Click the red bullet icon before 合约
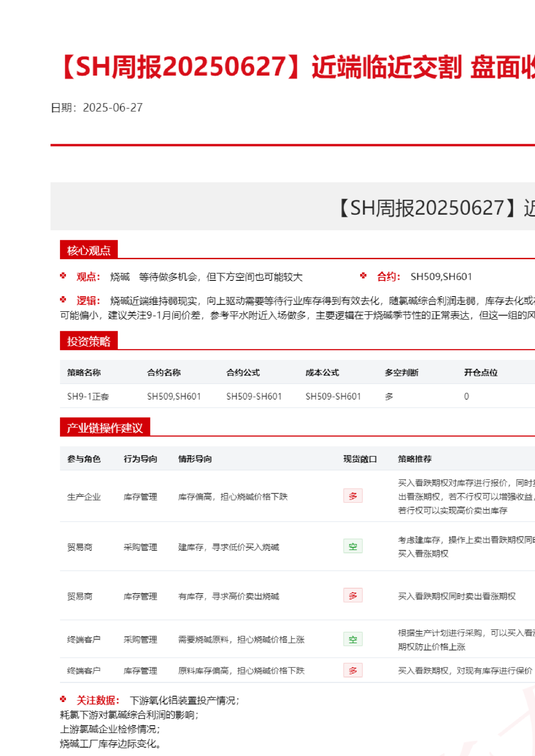 pos(363,276)
